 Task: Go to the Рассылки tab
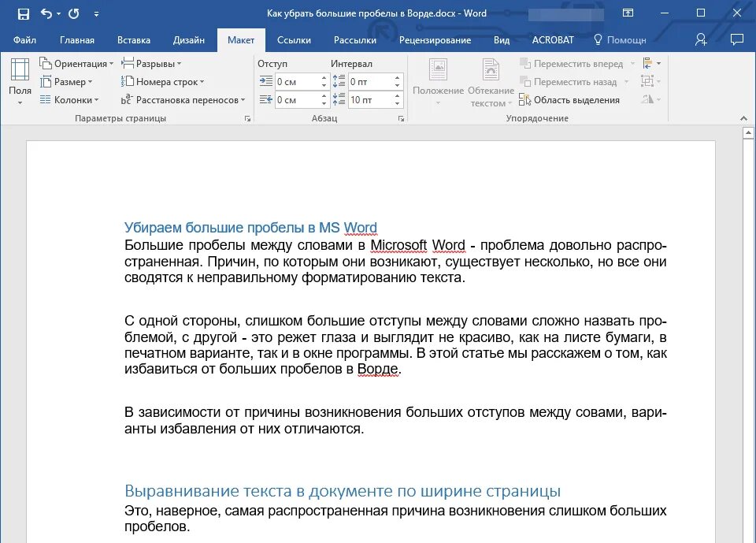click(355, 40)
